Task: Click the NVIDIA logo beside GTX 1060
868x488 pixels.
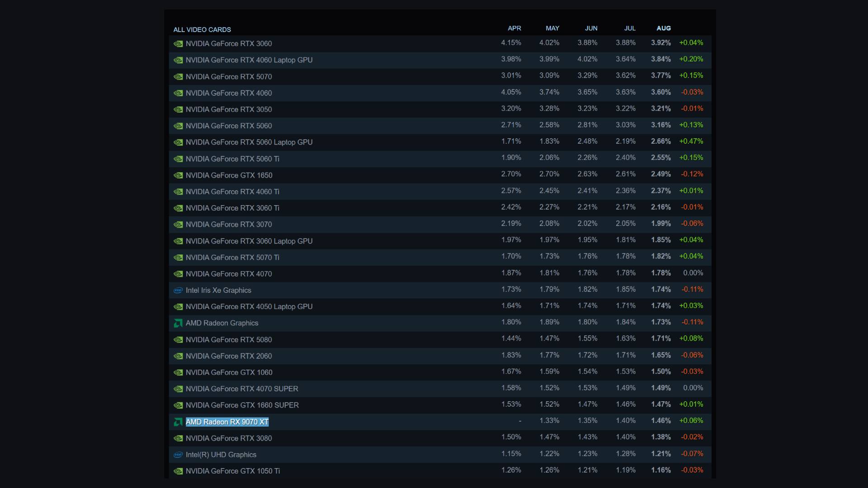Action: (178, 373)
